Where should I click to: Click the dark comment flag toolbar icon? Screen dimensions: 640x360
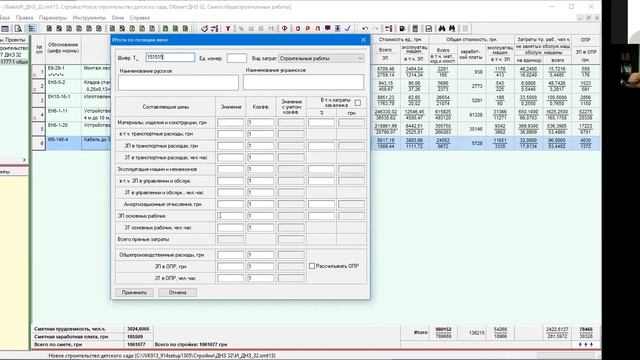(x=328, y=28)
